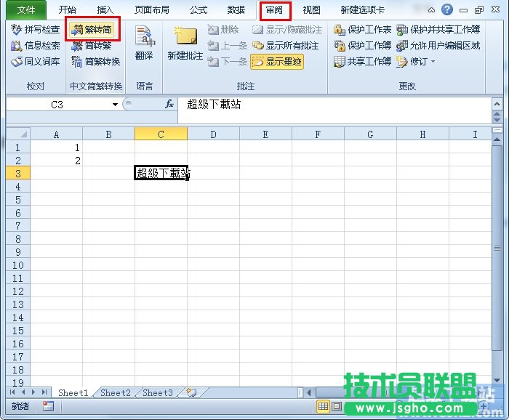The height and width of the screenshot is (420, 509).
Task: Expand the formula bar
Action: tap(497, 103)
